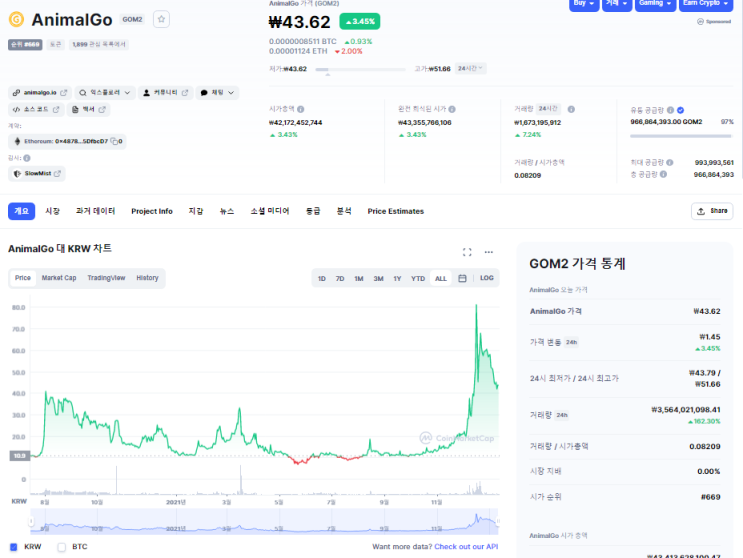Image resolution: width=743 pixels, height=558 pixels.
Task: Click the left handle of chart range slider
Action: 31,522
